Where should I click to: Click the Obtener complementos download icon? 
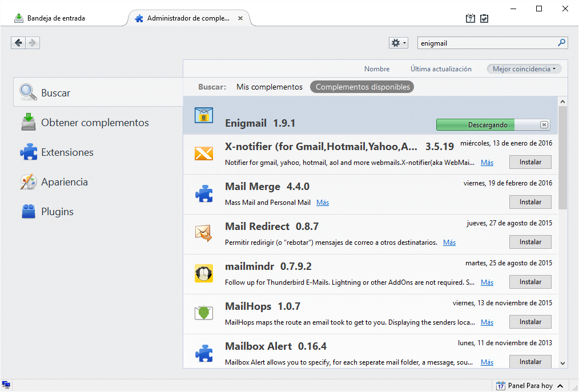pos(29,122)
